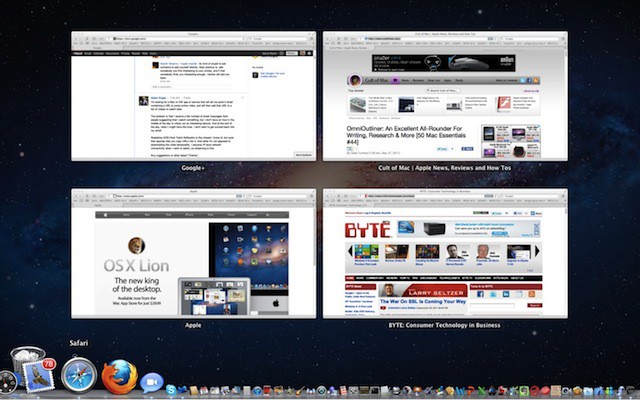Click the lion icon above 'OS X Lion'
This screenshot has width=640, height=400.
point(136,245)
